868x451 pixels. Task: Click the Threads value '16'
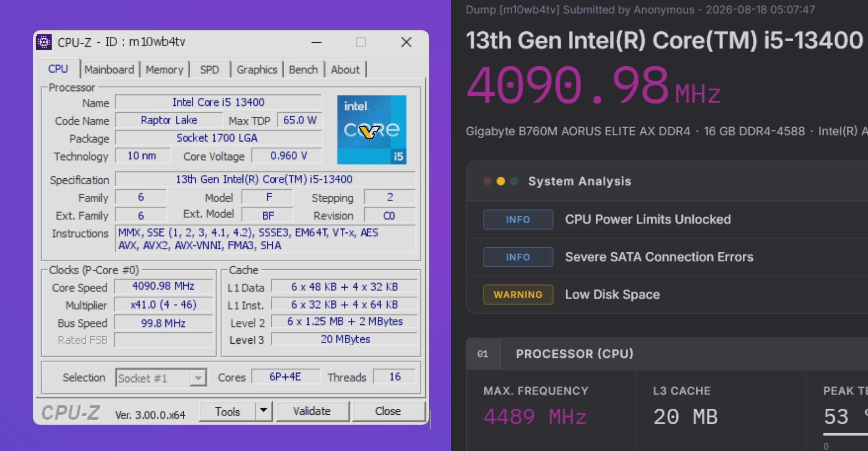(394, 377)
